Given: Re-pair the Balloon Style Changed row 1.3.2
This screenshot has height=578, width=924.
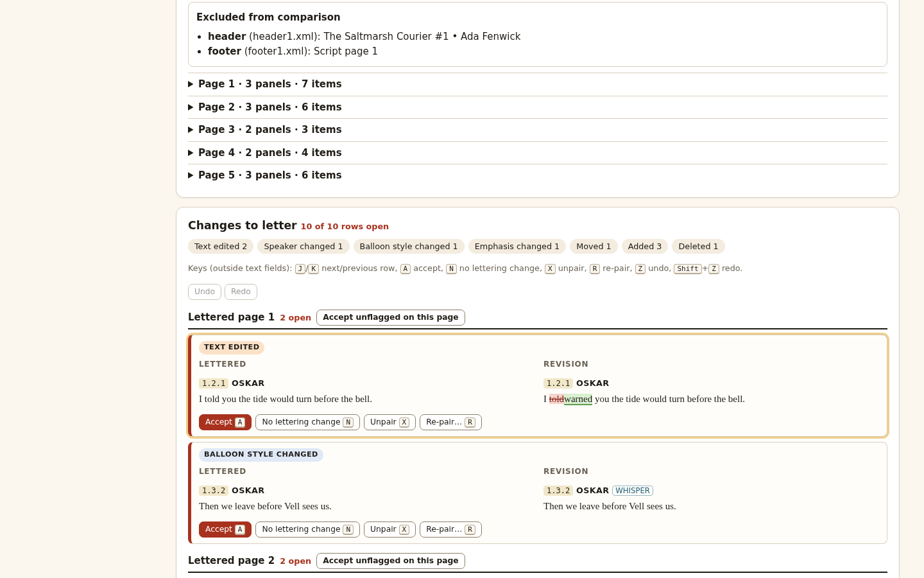Looking at the screenshot, I should click(x=450, y=529).
